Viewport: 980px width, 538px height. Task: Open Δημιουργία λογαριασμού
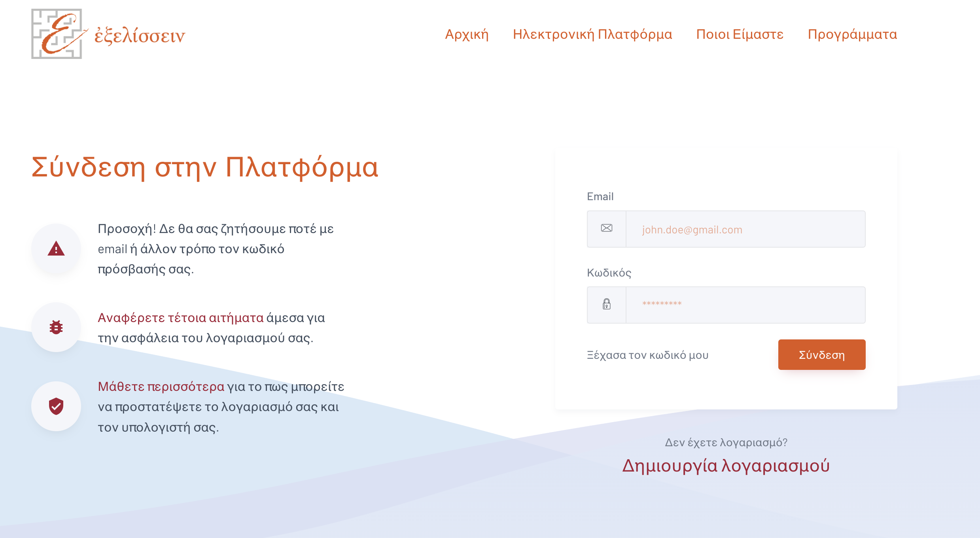(726, 466)
